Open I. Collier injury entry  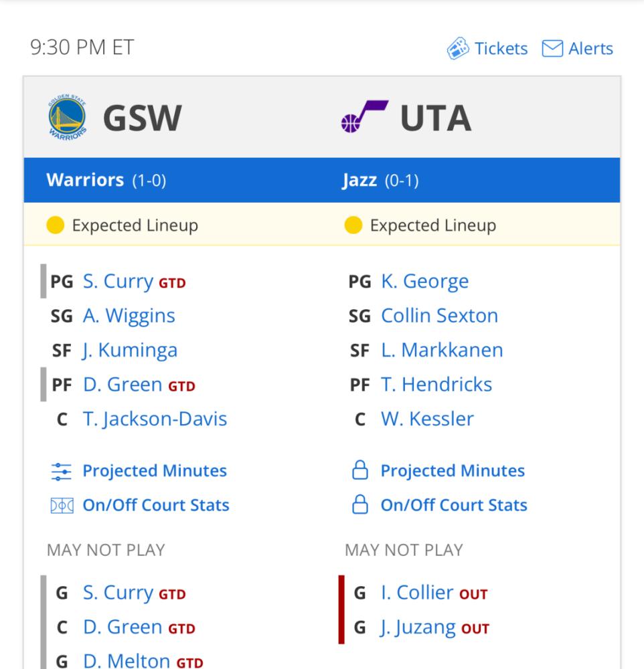pos(417,593)
